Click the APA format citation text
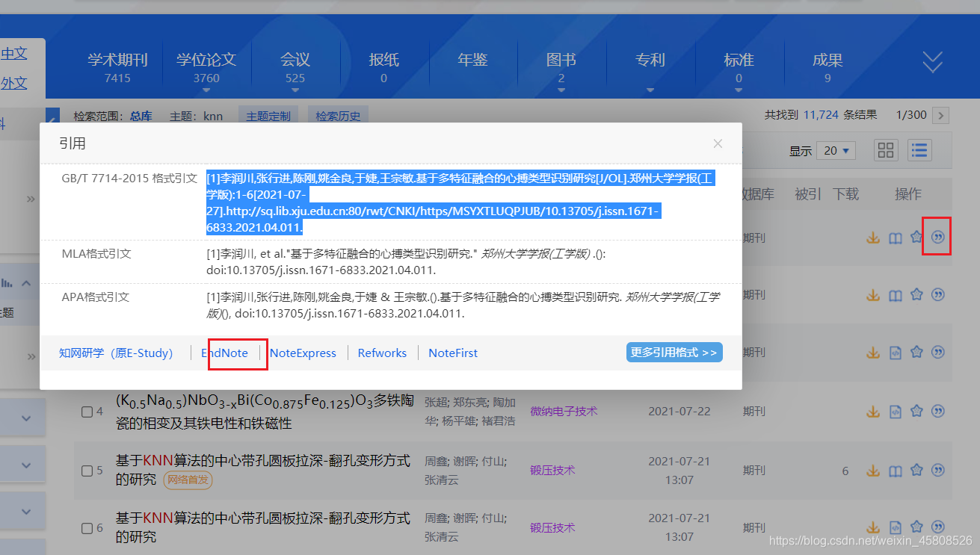Screen dimensions: 980x555 coord(463,305)
